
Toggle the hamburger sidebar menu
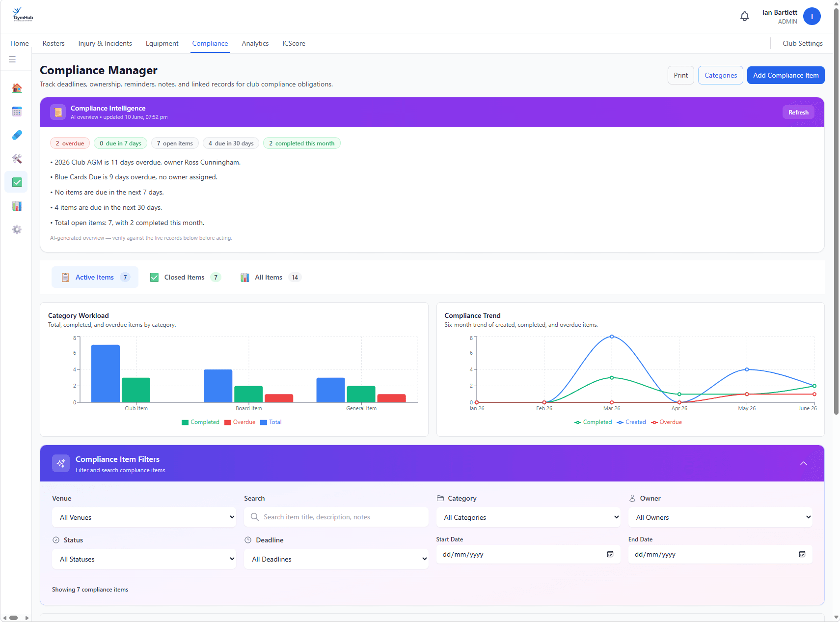click(x=12, y=59)
